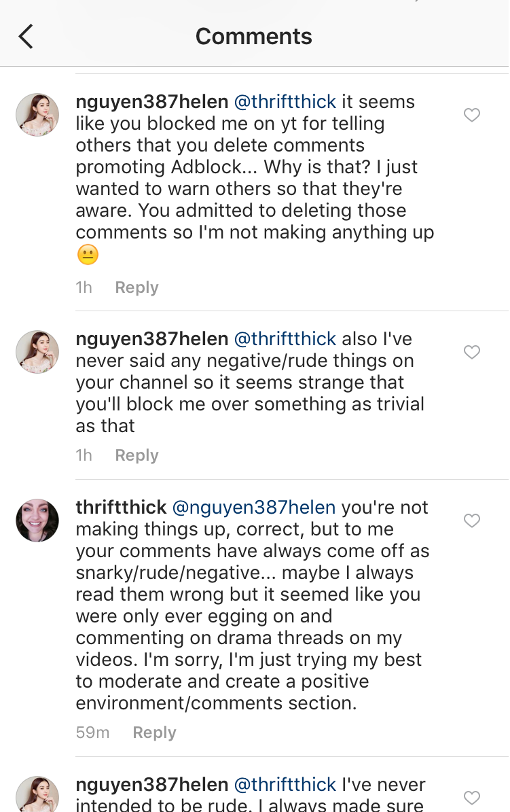Reply to the 'trivial as that' comment

(x=136, y=455)
